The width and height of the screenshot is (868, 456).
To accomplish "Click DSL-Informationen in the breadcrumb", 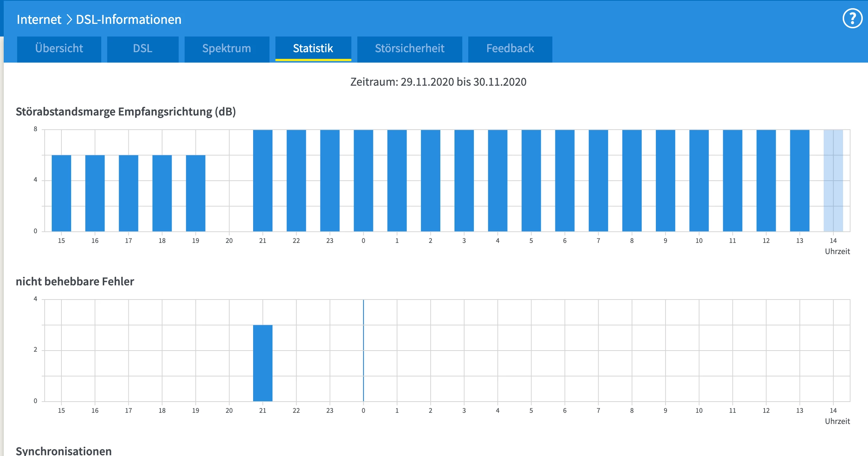I will (x=128, y=19).
